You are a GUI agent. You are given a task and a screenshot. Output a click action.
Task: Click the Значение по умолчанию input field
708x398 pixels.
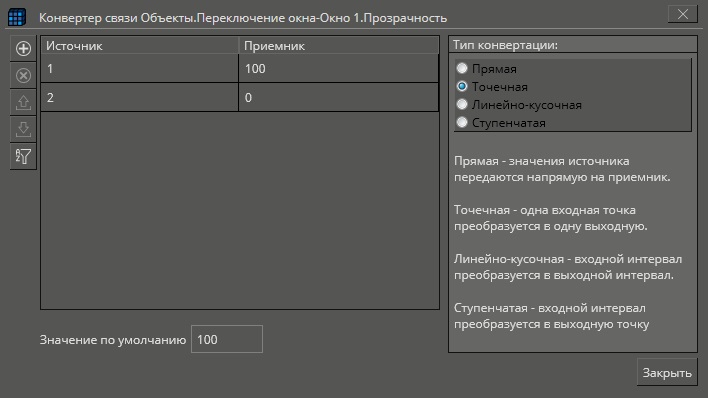coord(227,339)
